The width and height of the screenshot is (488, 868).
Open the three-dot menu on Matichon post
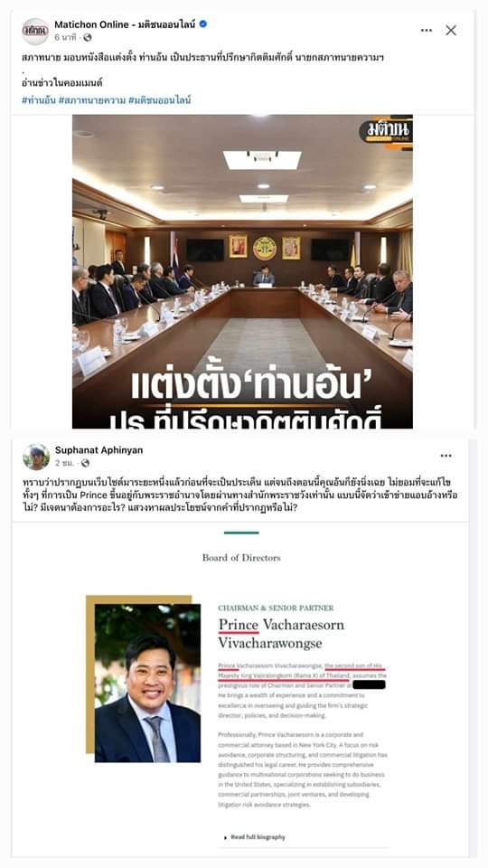pyautogui.click(x=426, y=31)
